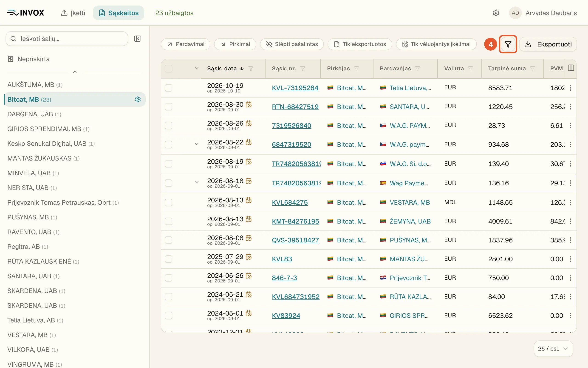The image size is (588, 368).
Task: Filter the Pardavėjas column
Action: pyautogui.click(x=418, y=69)
